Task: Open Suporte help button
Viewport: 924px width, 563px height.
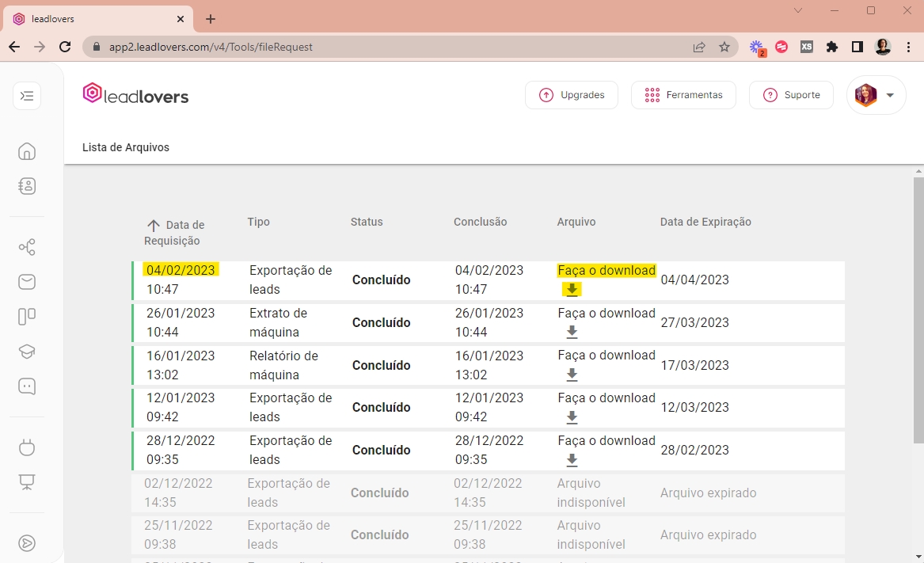Action: point(791,95)
